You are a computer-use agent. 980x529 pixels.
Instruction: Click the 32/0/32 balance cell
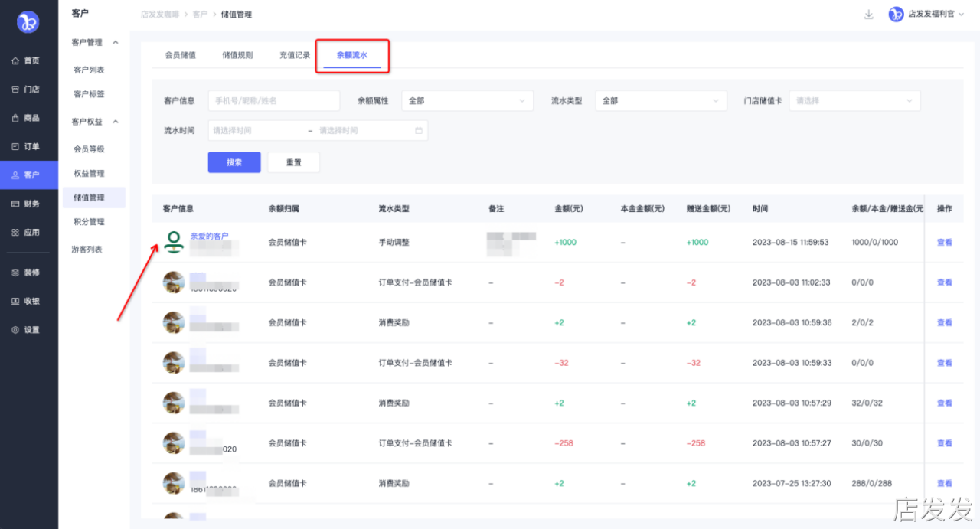(868, 403)
